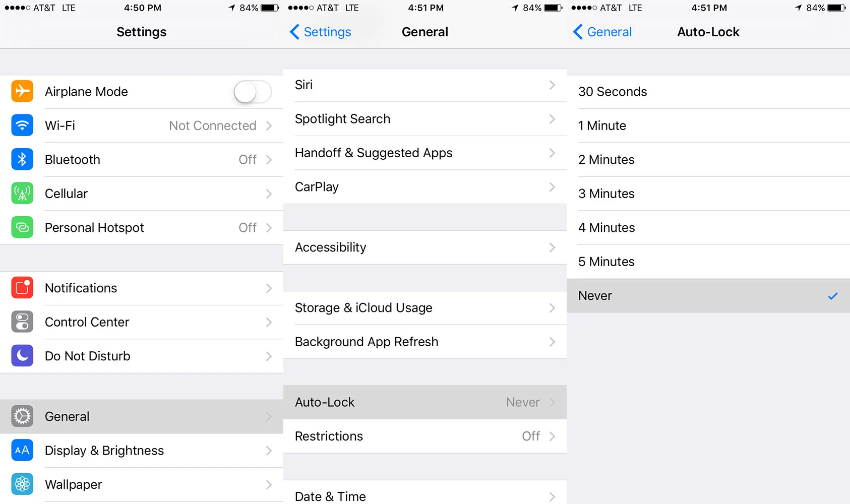This screenshot has width=850, height=504.
Task: Open Auto-Lock setting row
Action: click(425, 402)
